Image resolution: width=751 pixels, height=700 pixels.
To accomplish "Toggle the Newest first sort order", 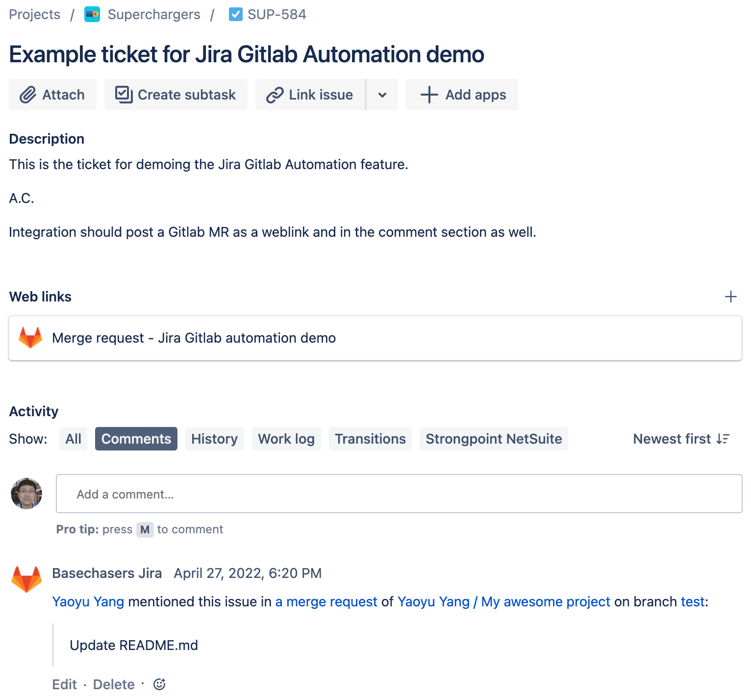I will [x=681, y=439].
